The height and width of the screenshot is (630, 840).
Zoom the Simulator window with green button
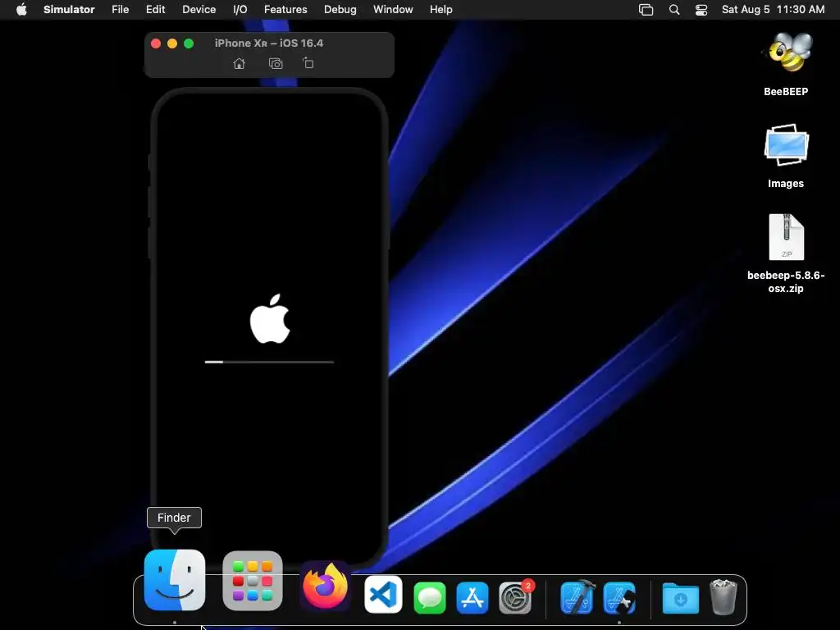(x=189, y=43)
